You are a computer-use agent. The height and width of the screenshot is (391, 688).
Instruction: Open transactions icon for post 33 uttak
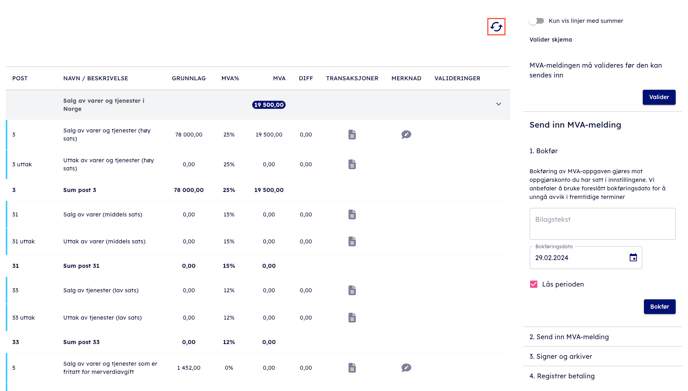(x=352, y=318)
